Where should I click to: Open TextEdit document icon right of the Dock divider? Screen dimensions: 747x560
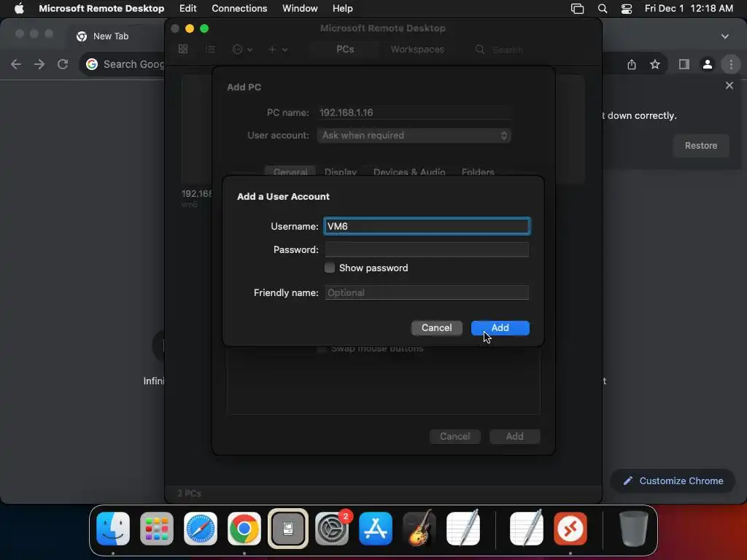pyautogui.click(x=527, y=528)
